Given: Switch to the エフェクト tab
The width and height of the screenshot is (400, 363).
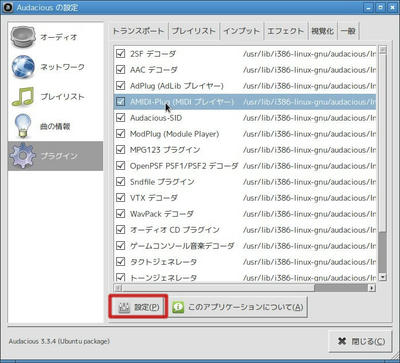Looking at the screenshot, I should point(285,31).
